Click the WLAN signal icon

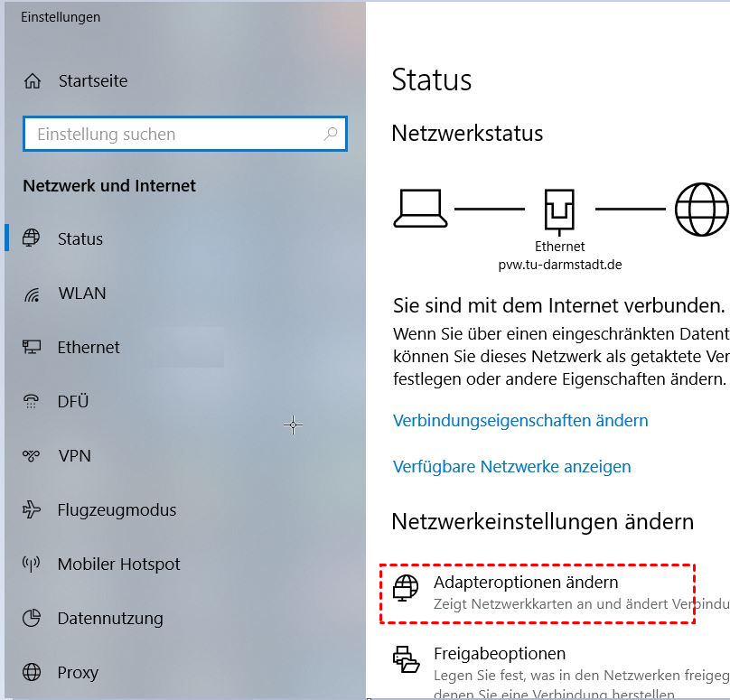pos(32,294)
